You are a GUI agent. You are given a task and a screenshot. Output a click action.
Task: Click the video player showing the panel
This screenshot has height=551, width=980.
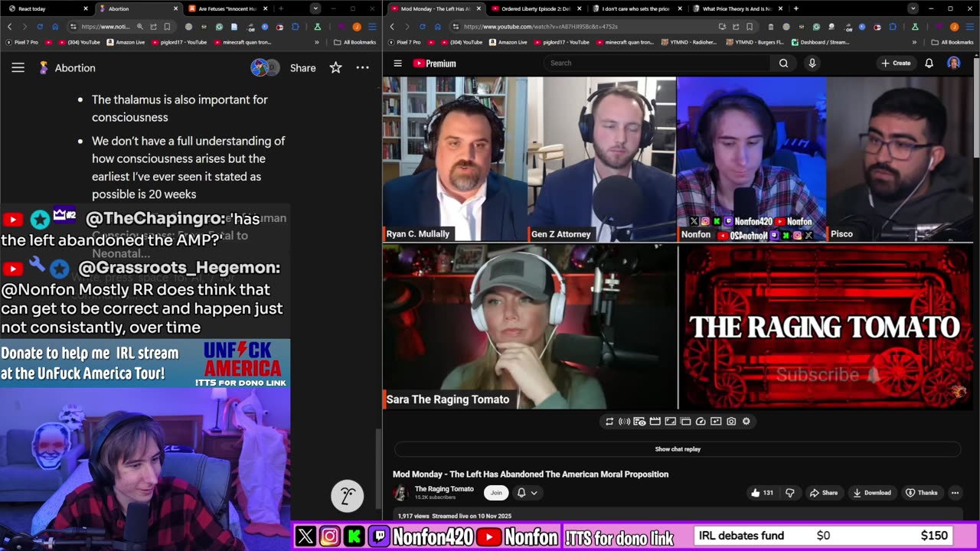coord(678,243)
